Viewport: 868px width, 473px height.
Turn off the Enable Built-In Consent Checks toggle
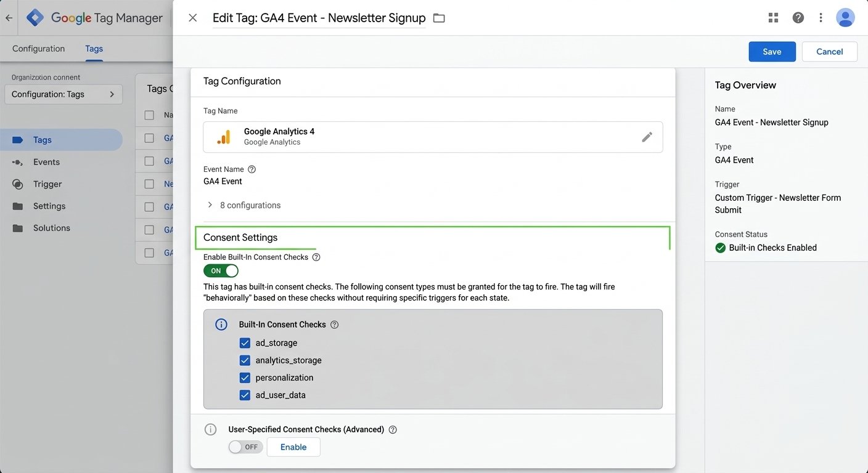click(x=221, y=271)
